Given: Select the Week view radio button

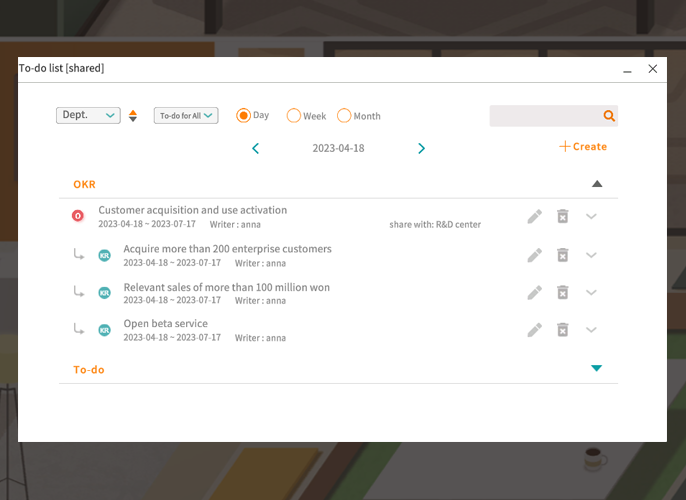Looking at the screenshot, I should pos(294,115).
